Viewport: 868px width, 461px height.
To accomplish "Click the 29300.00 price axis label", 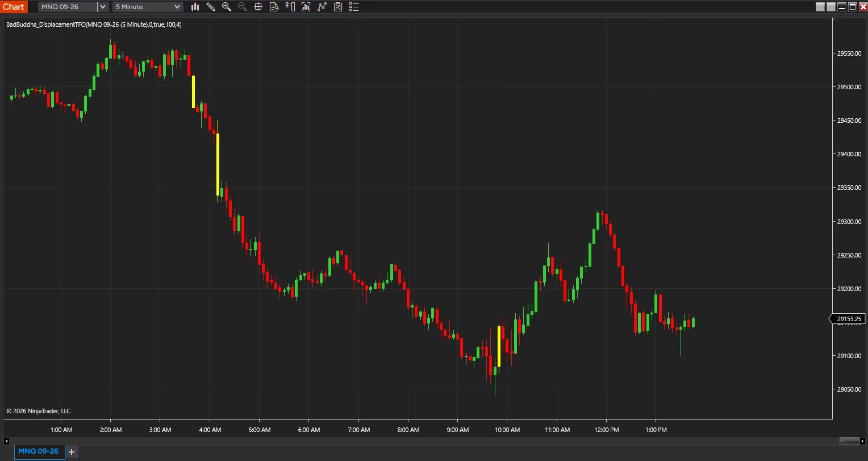I will click(x=849, y=222).
